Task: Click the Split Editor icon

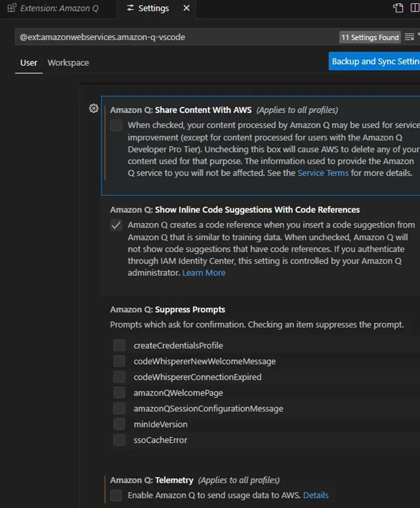Action: pos(414,8)
